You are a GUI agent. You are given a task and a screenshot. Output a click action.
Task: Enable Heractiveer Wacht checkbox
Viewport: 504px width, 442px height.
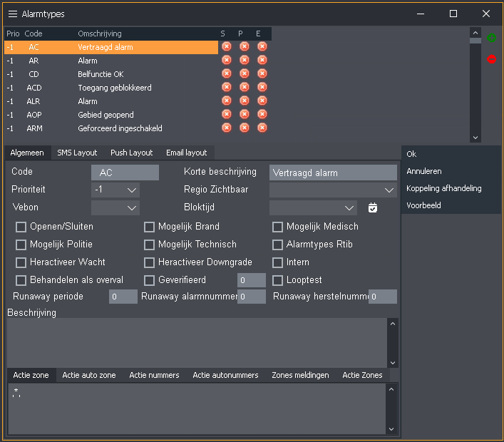(x=21, y=262)
